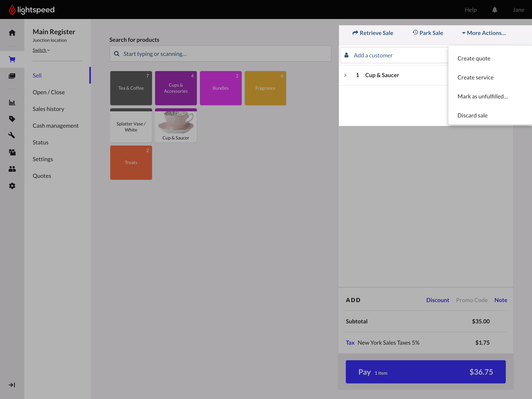The height and width of the screenshot is (399, 532).
Task: Open the Reporting bar chart icon
Action: pyautogui.click(x=12, y=102)
